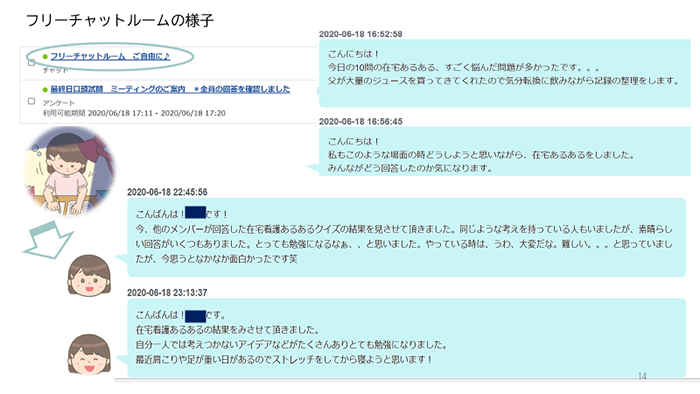Image resolution: width=700 pixels, height=394 pixels.
Task: Tick the checkbox beside the アンケート entry
Action: (x=32, y=101)
